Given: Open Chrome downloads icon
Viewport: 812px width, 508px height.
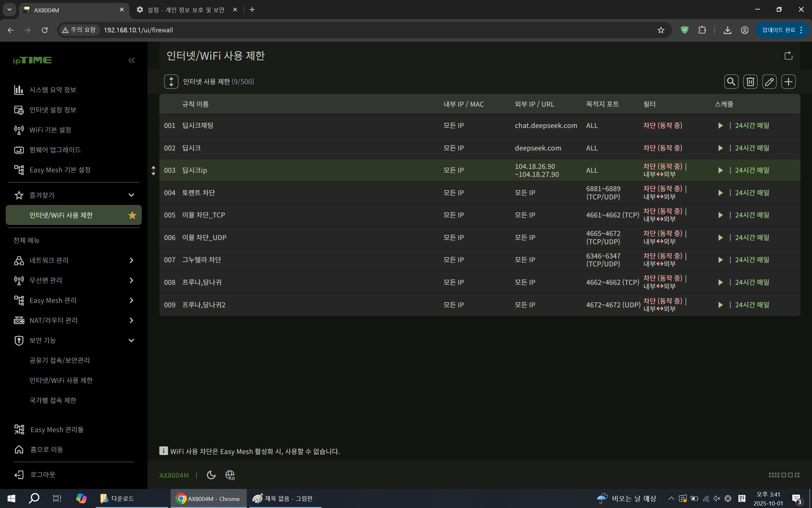Looking at the screenshot, I should coord(727,30).
